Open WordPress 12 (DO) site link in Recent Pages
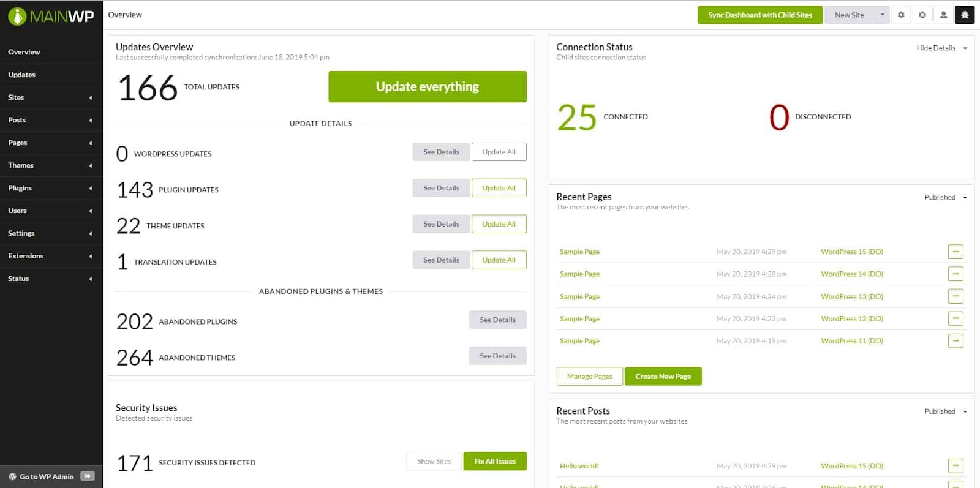Viewport: 980px width, 488px height. pos(852,318)
